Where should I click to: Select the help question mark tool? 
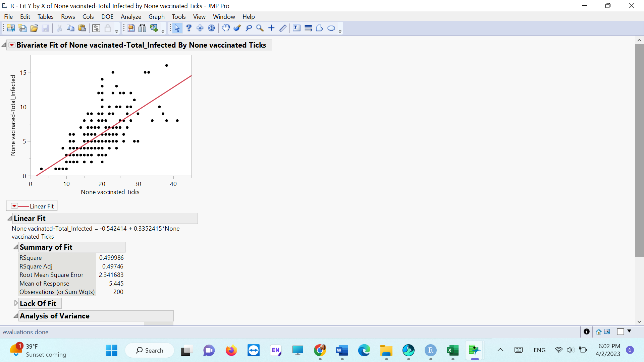[189, 28]
